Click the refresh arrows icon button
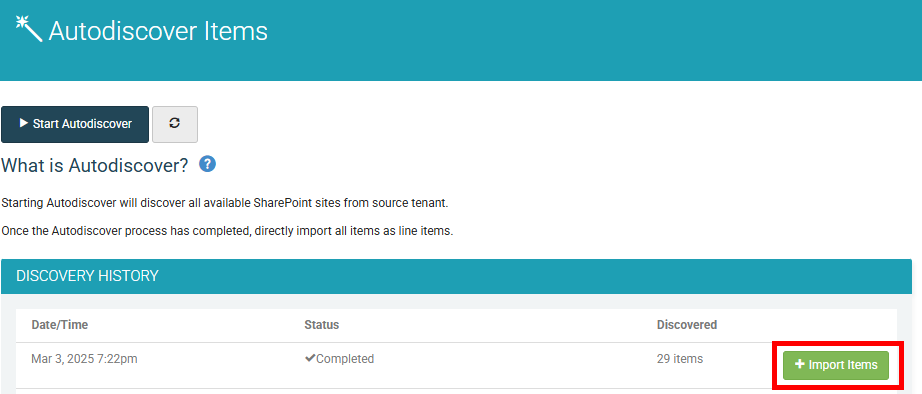922x394 pixels. tap(175, 124)
